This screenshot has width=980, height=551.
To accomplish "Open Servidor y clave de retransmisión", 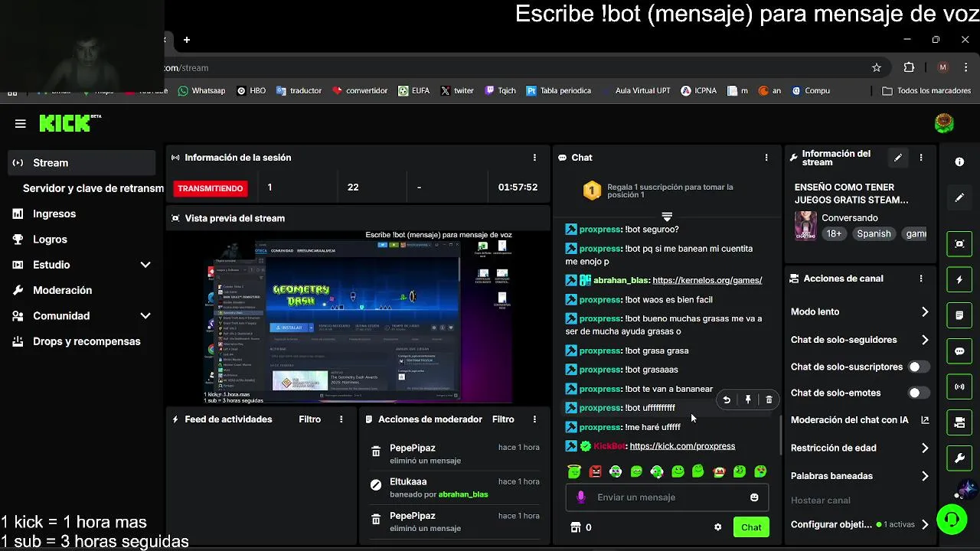I will (x=93, y=188).
